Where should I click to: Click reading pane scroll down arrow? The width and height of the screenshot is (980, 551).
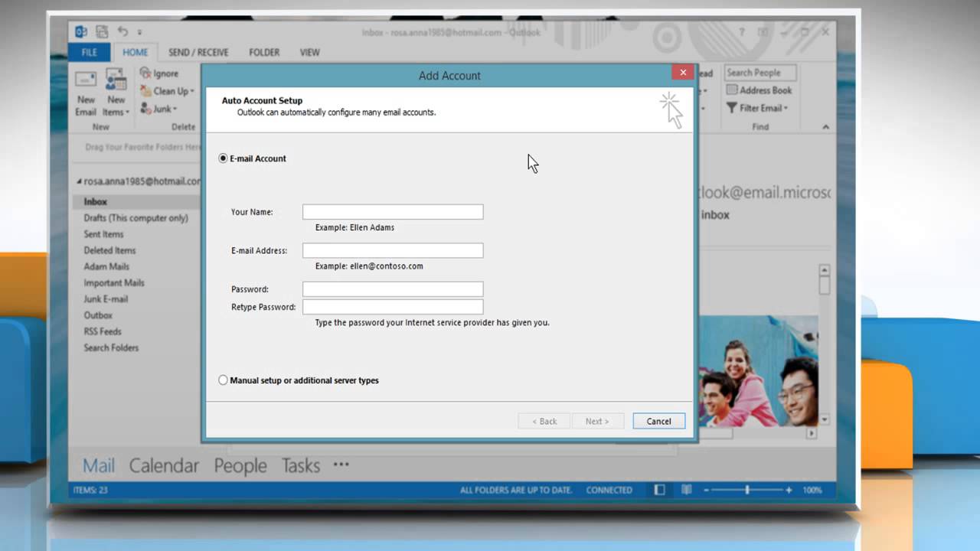point(825,419)
